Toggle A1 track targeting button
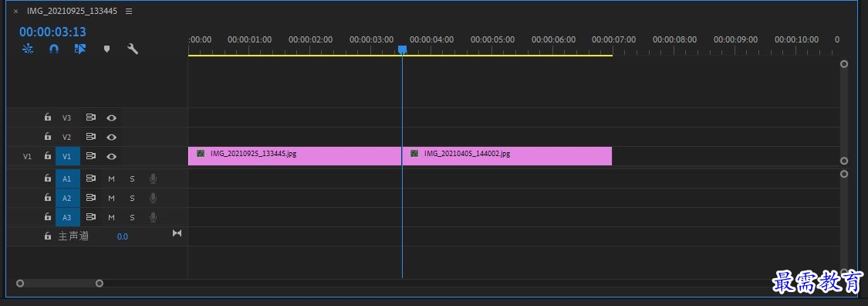Image resolution: width=868 pixels, height=306 pixels. pos(67,178)
